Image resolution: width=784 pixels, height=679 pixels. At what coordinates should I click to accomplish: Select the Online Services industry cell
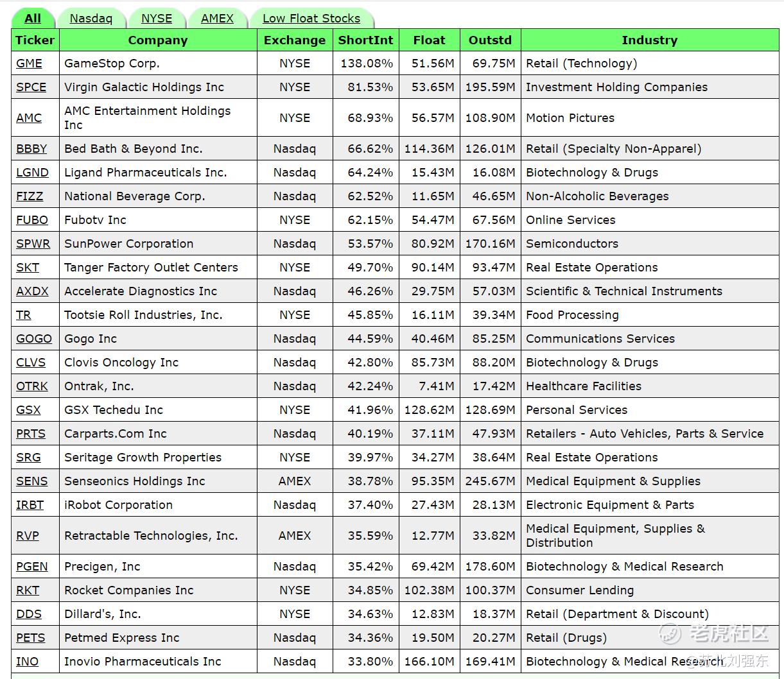click(x=650, y=220)
